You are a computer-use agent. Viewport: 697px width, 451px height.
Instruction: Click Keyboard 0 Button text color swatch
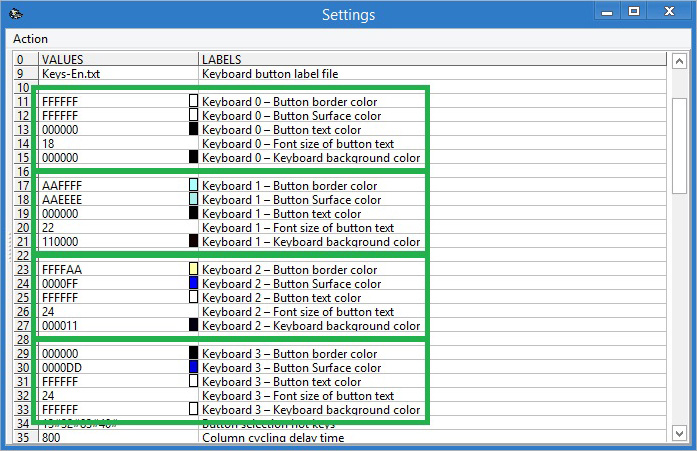click(193, 129)
